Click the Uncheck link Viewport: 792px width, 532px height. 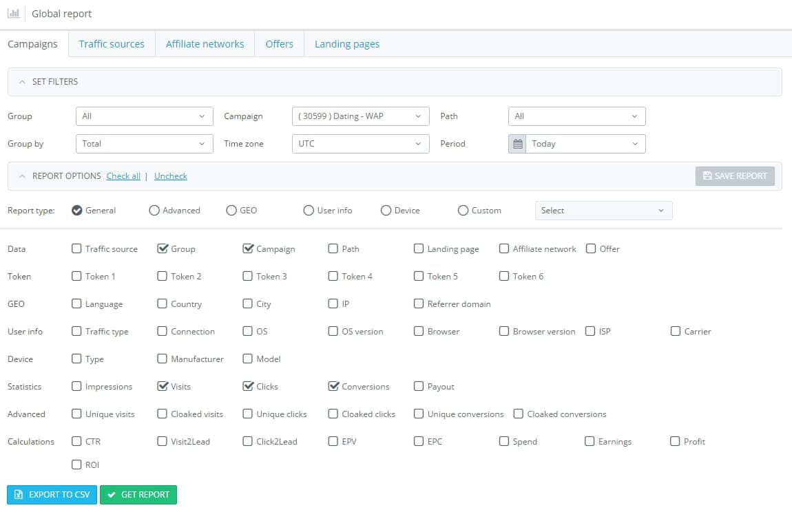(x=171, y=176)
